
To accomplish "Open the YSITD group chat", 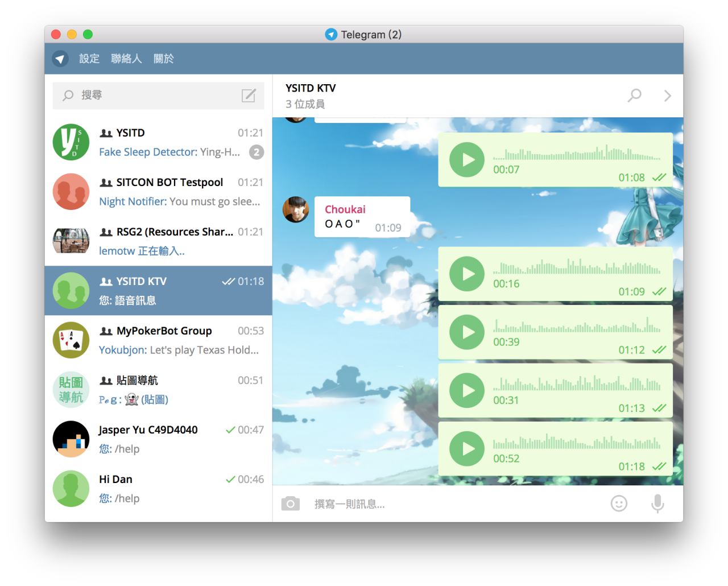I will pyautogui.click(x=159, y=142).
